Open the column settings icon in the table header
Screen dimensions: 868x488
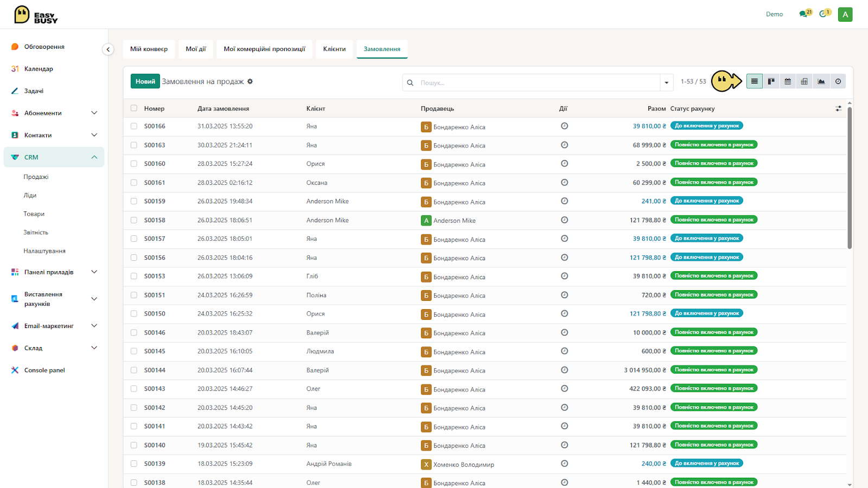[839, 108]
